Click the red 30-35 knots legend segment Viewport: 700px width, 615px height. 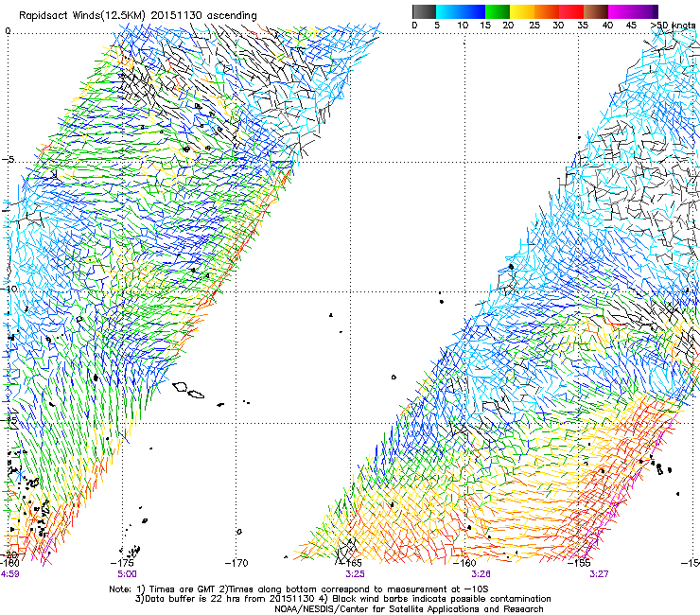(x=571, y=11)
